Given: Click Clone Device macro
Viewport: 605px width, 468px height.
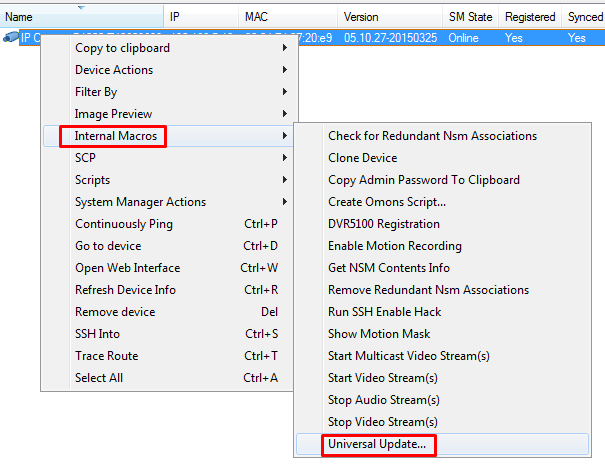Looking at the screenshot, I should [363, 158].
